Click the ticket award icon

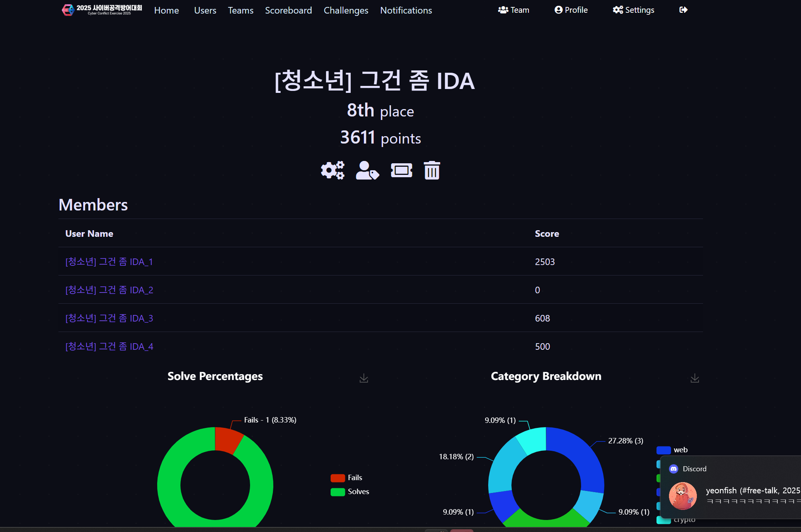click(401, 170)
